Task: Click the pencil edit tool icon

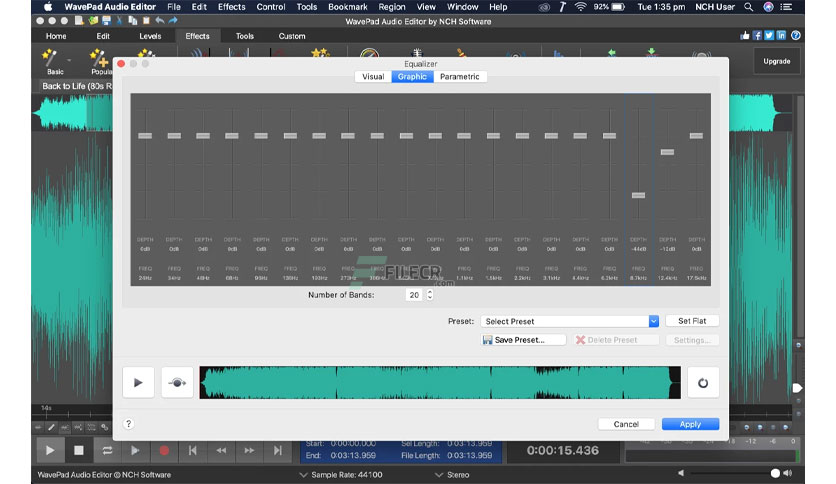Action: pyautogui.click(x=51, y=427)
